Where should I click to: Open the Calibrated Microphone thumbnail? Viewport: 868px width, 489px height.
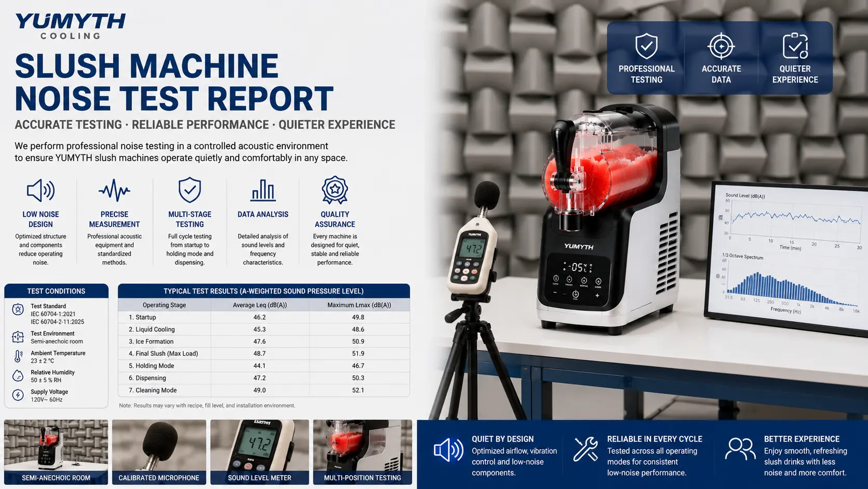click(159, 452)
